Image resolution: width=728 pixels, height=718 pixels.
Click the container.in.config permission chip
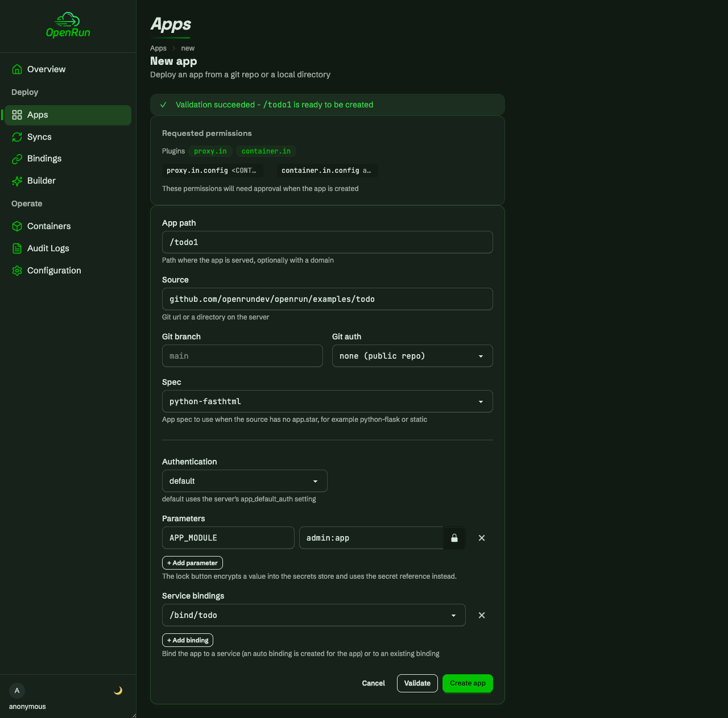pos(326,171)
